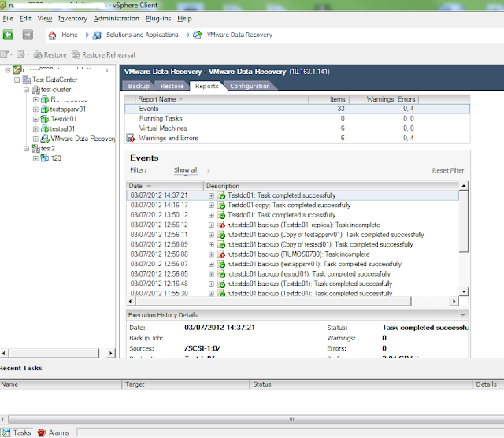Select the Events report row
Viewport: 504px width, 438px height.
point(297,109)
